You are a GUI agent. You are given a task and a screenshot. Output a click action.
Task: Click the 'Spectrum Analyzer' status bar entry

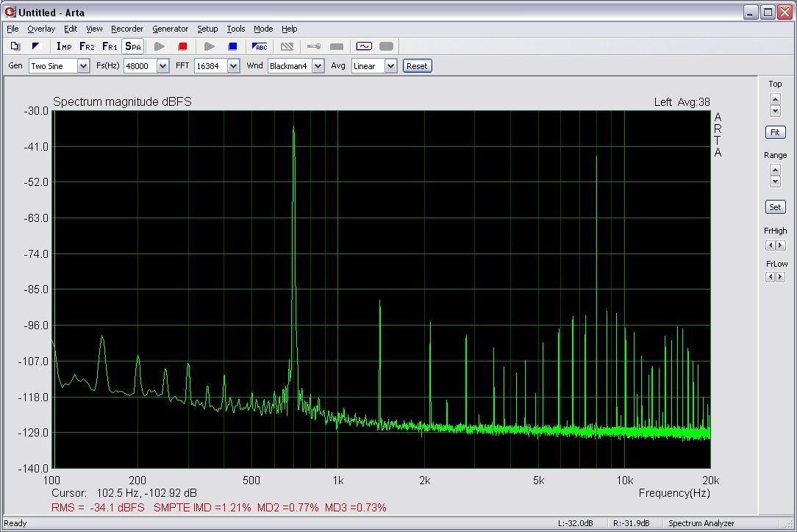coord(701,523)
